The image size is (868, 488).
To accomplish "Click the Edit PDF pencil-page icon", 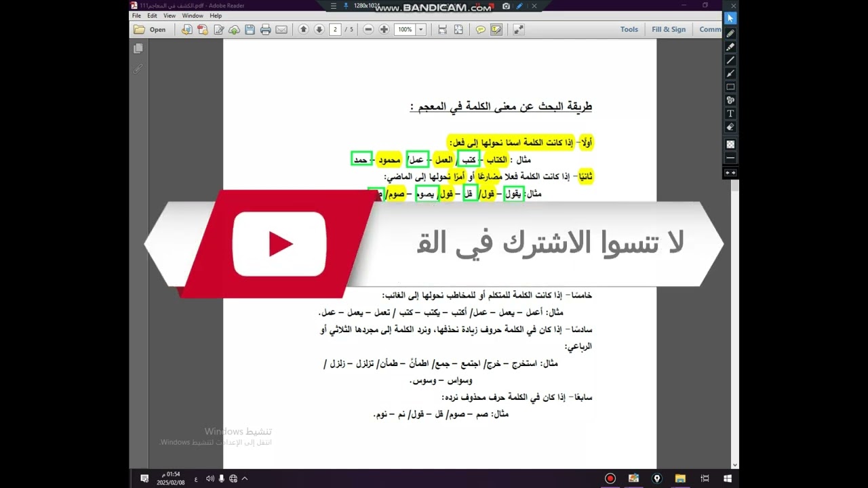I will 218,30.
